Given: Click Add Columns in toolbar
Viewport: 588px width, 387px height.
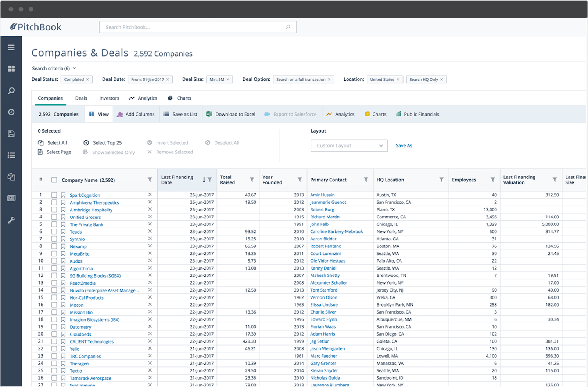Looking at the screenshot, I should coord(136,114).
